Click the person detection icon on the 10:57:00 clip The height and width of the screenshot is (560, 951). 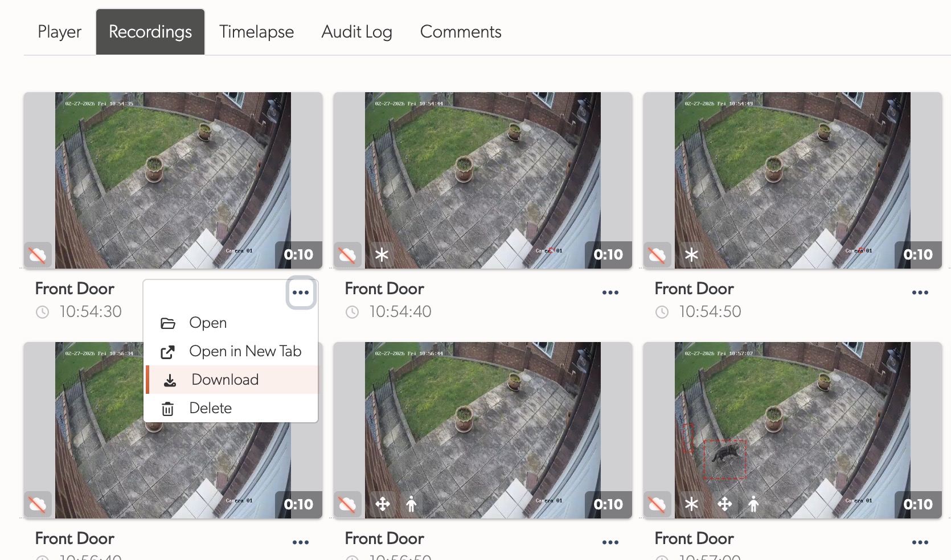[x=753, y=504]
